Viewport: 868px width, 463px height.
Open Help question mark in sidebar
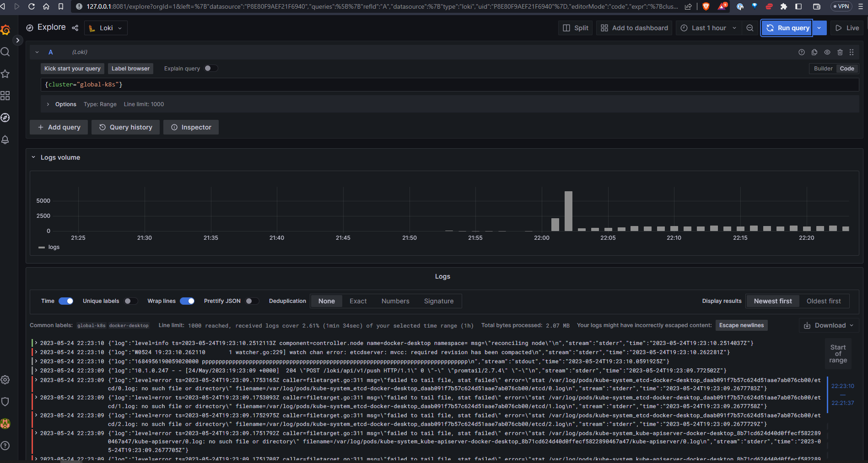point(5,446)
